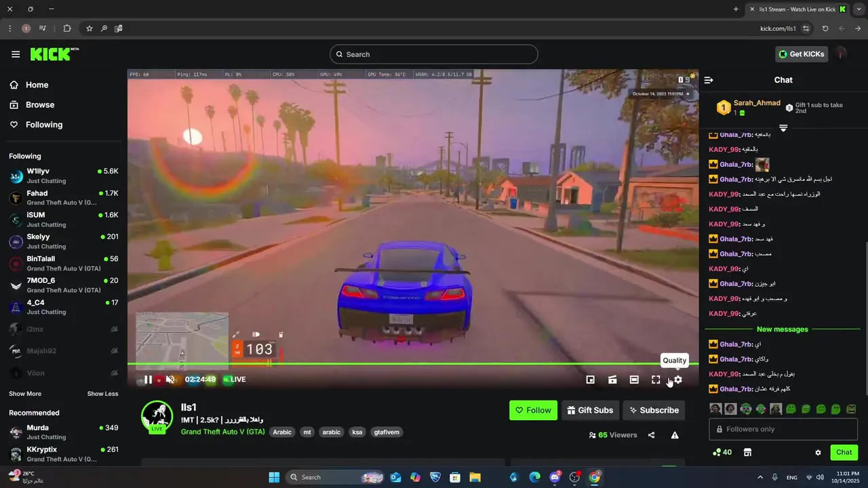The height and width of the screenshot is (488, 868).
Task: Open picture-in-picture mini player icon
Action: [591, 380]
